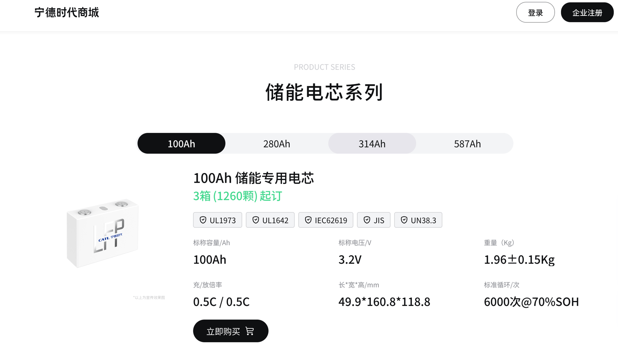Click the 49.9*160.8*118.8 dimensions value
This screenshot has width=618, height=364.
(x=384, y=301)
